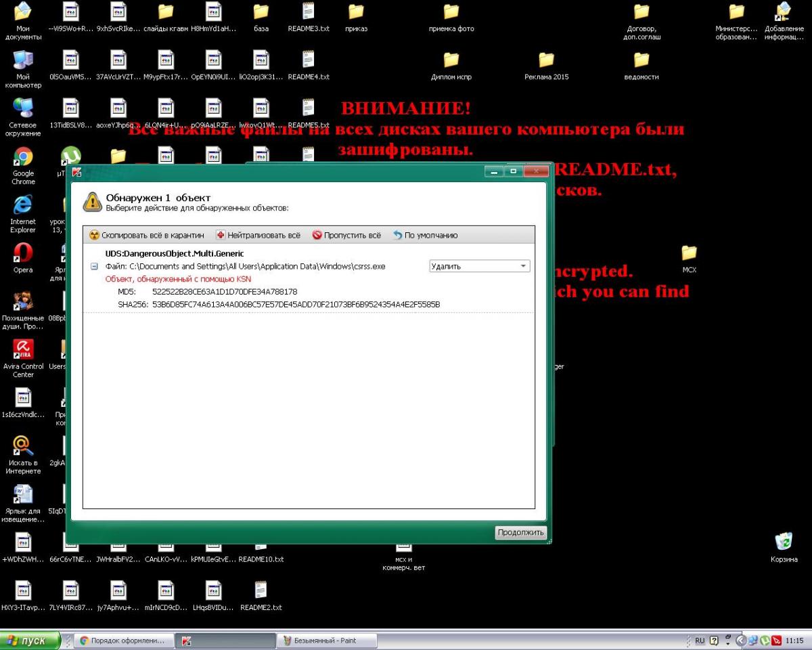The width and height of the screenshot is (812, 650).
Task: Click the пуск Start button
Action: click(30, 641)
